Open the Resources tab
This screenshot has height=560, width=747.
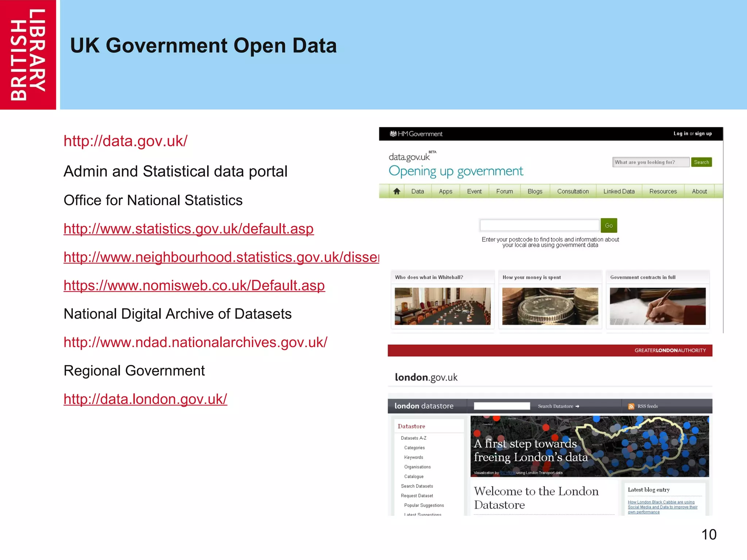point(663,191)
